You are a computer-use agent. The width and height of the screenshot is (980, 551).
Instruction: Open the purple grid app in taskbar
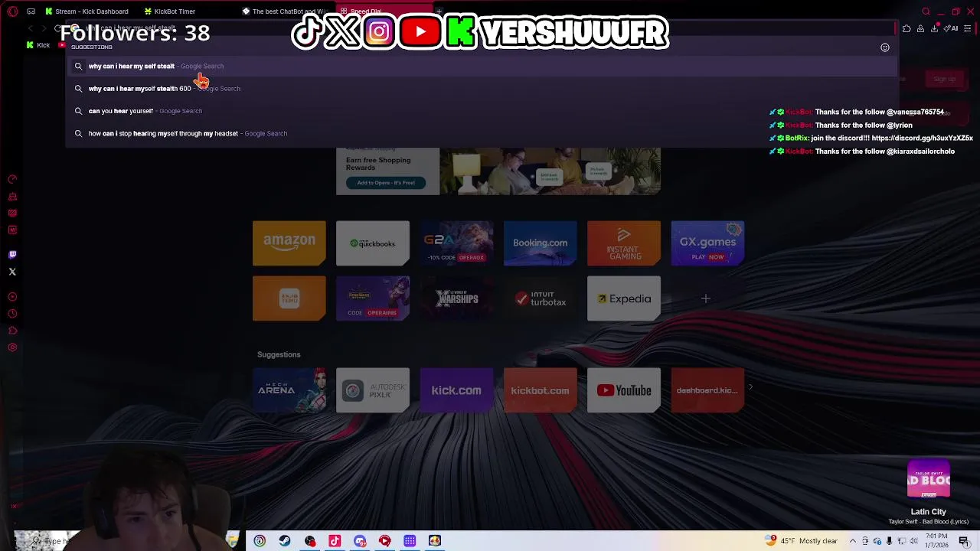pos(410,541)
